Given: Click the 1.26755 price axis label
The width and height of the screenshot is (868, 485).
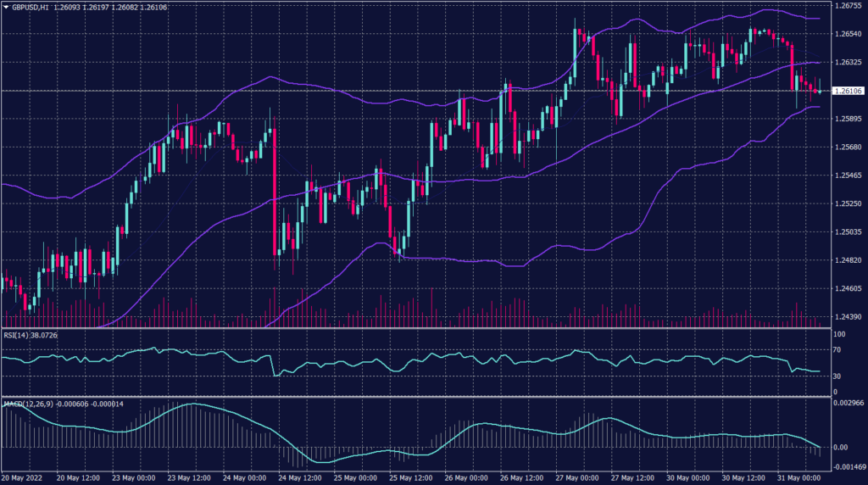Looking at the screenshot, I should point(846,5).
